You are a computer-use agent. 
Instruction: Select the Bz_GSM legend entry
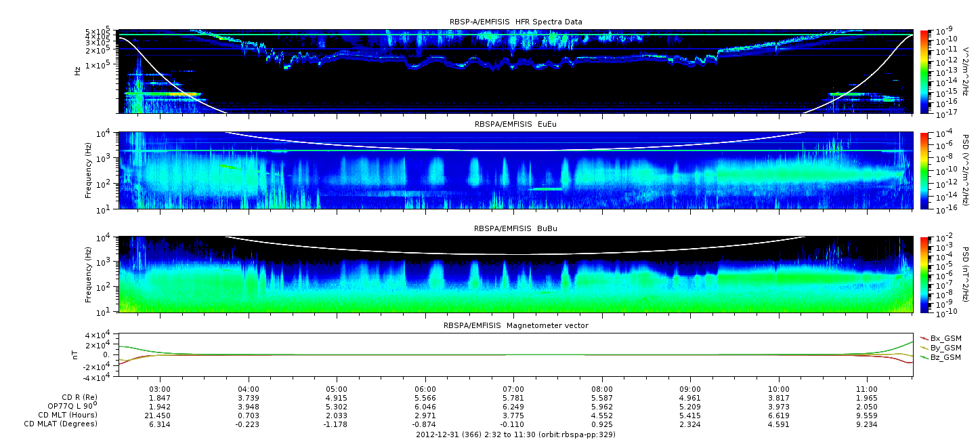coord(945,357)
